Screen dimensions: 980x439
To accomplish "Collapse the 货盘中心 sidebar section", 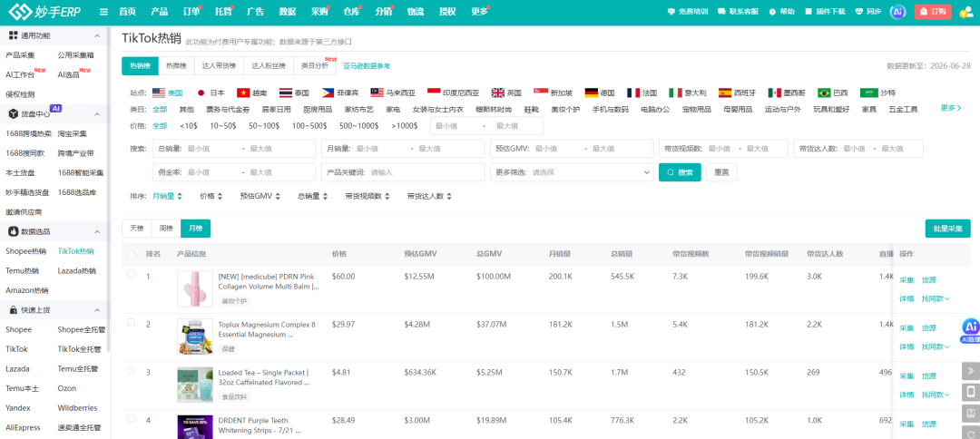I will [x=97, y=113].
